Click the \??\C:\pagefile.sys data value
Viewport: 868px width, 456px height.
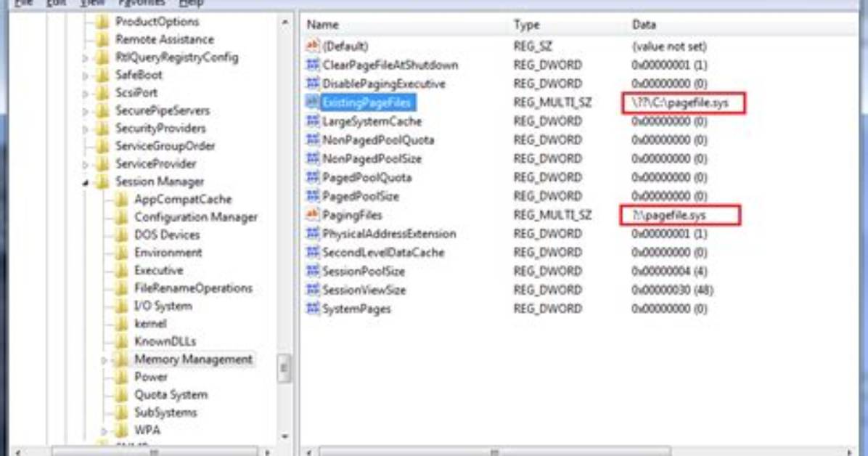coord(680,102)
